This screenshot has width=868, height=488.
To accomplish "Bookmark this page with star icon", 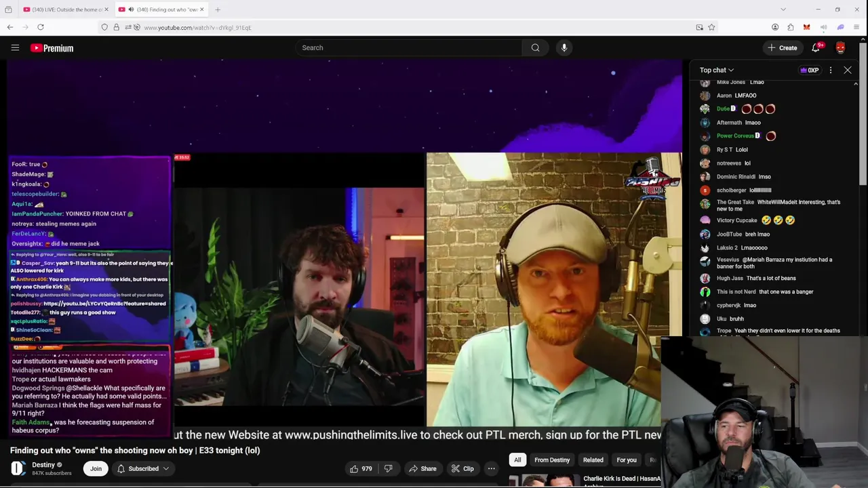I will [x=711, y=27].
